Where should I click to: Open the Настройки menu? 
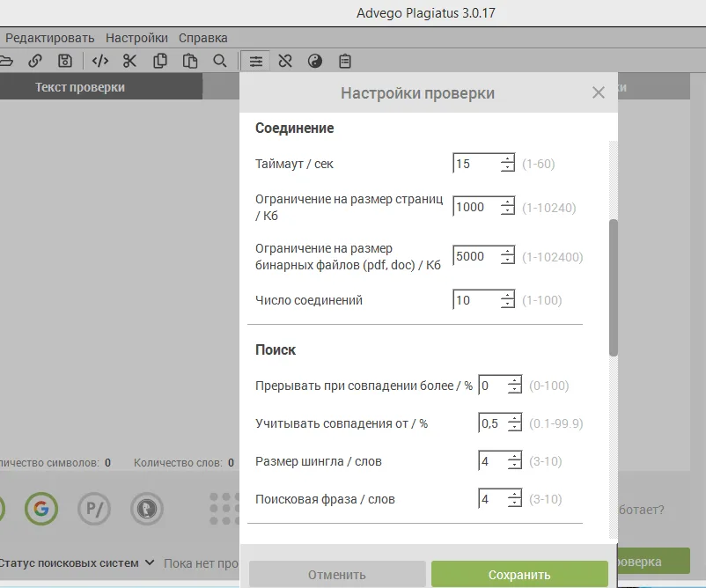pyautogui.click(x=136, y=38)
